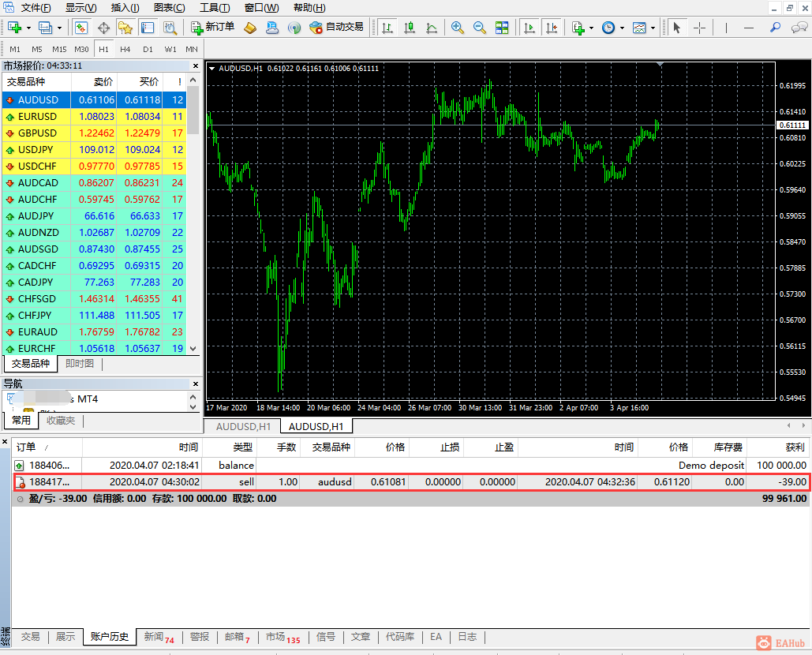Screen dimensions: 812x655
Task: Open the periodicity clock dropdown
Action: pos(621,28)
